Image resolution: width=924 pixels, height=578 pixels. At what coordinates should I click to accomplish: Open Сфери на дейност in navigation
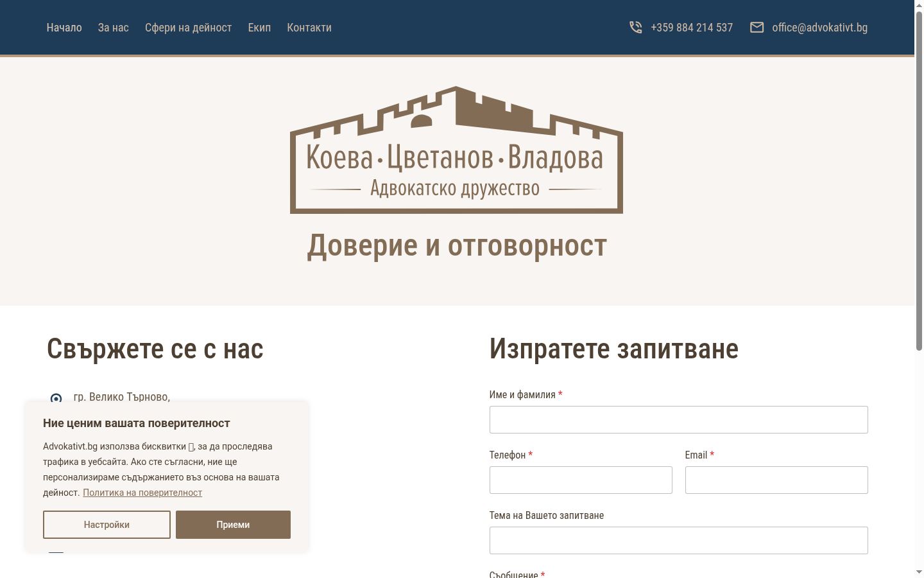[188, 28]
